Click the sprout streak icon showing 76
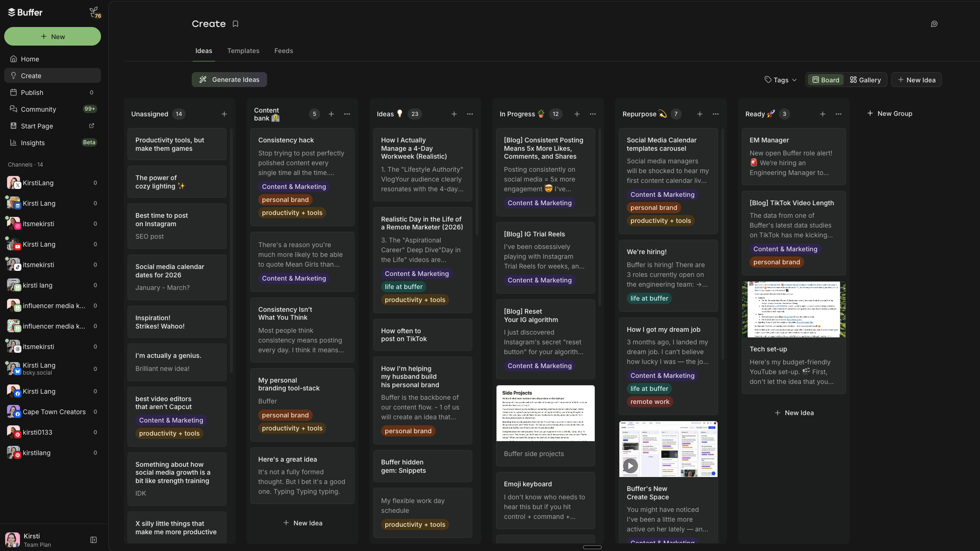 [95, 13]
